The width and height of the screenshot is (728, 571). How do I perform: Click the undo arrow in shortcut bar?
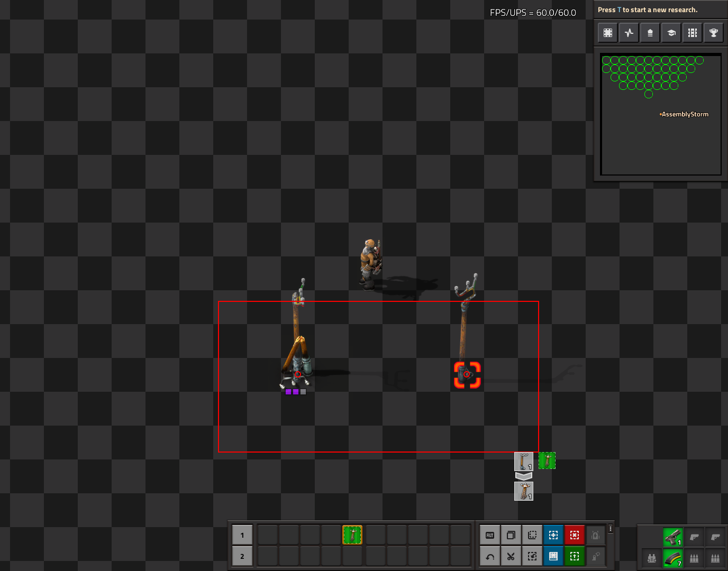point(490,556)
